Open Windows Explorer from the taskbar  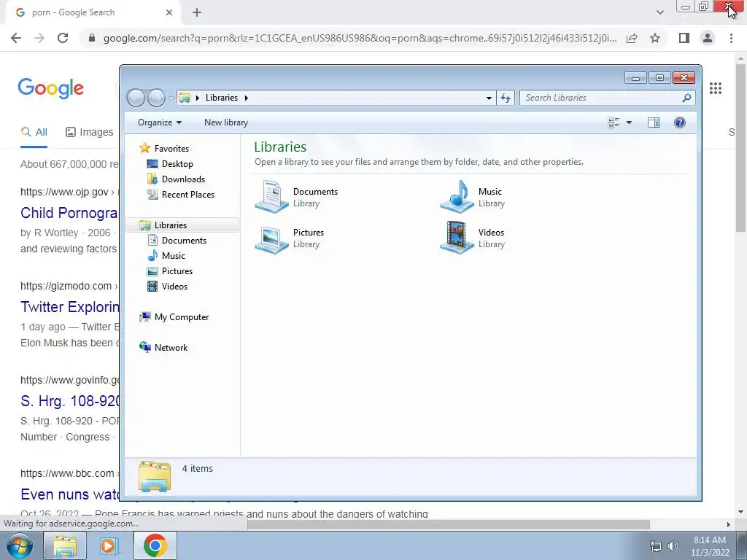[65, 545]
